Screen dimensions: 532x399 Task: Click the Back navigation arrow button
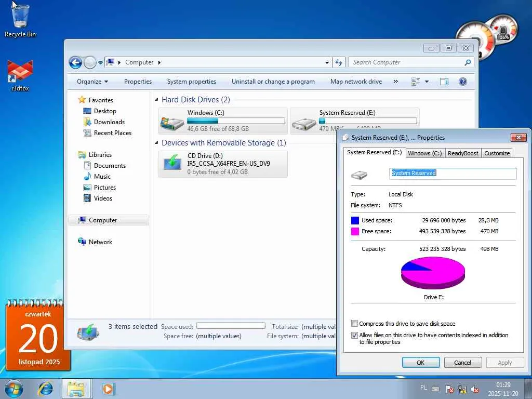(x=75, y=62)
